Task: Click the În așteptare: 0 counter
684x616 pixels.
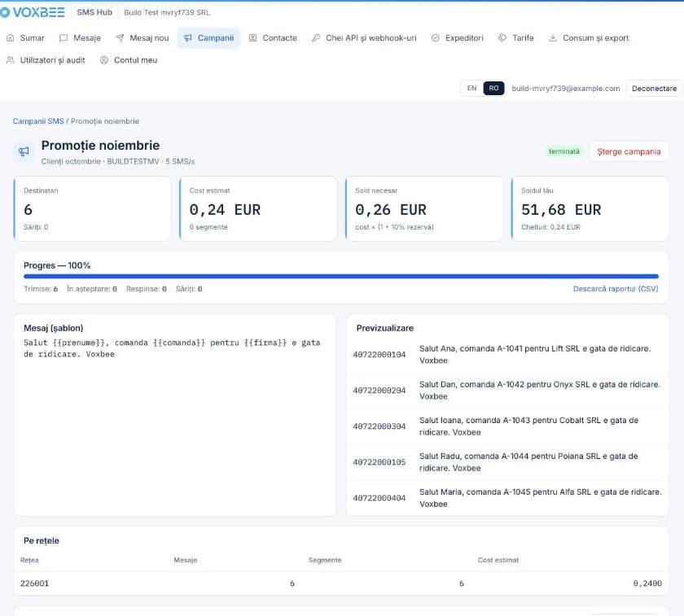Action: (91, 289)
